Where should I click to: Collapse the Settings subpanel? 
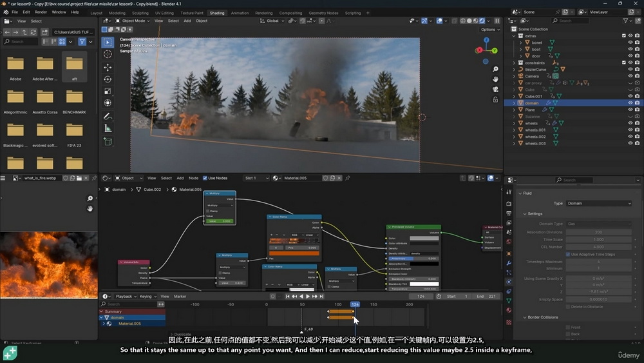click(525, 214)
